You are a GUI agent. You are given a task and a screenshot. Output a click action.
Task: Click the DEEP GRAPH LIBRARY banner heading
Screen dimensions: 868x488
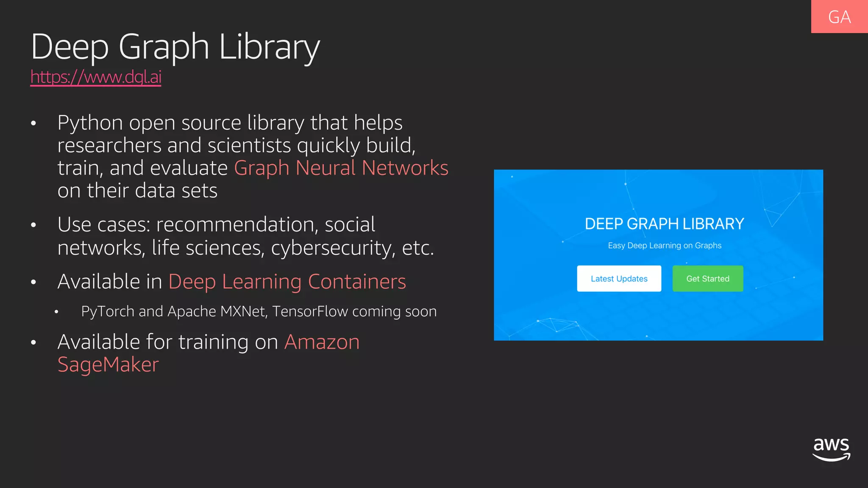point(664,224)
